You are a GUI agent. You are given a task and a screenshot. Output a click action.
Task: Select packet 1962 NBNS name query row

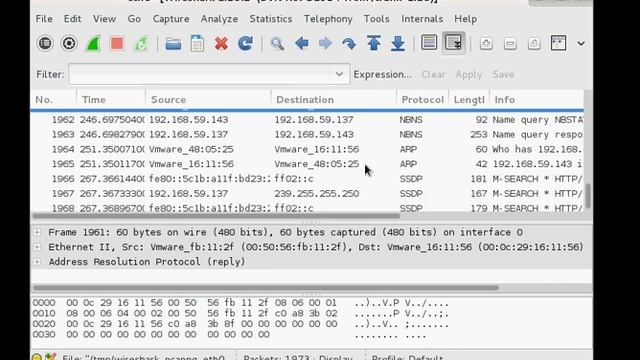(x=307, y=120)
